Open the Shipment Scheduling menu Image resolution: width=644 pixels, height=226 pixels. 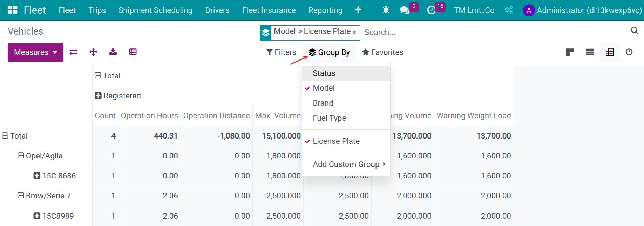point(155,10)
